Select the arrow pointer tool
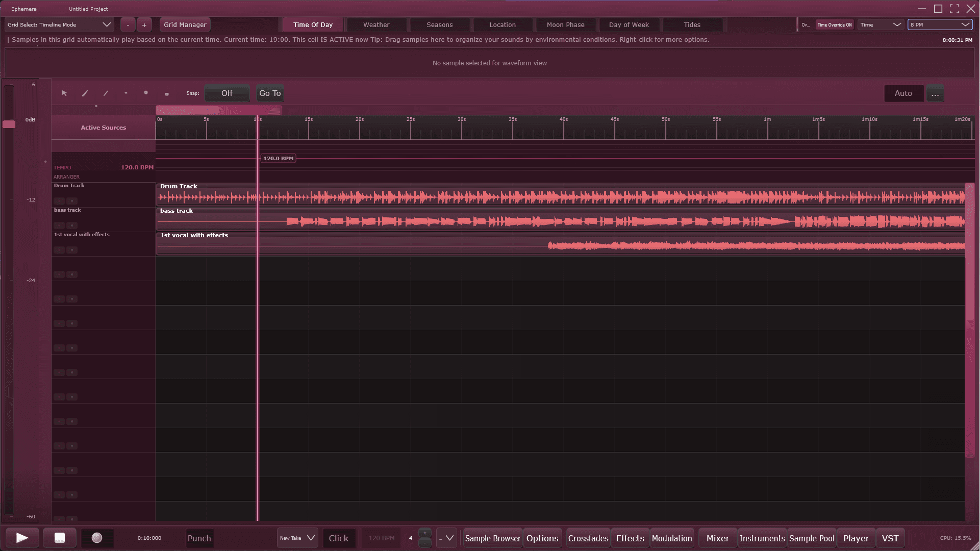Image resolution: width=980 pixels, height=551 pixels. 64,93
